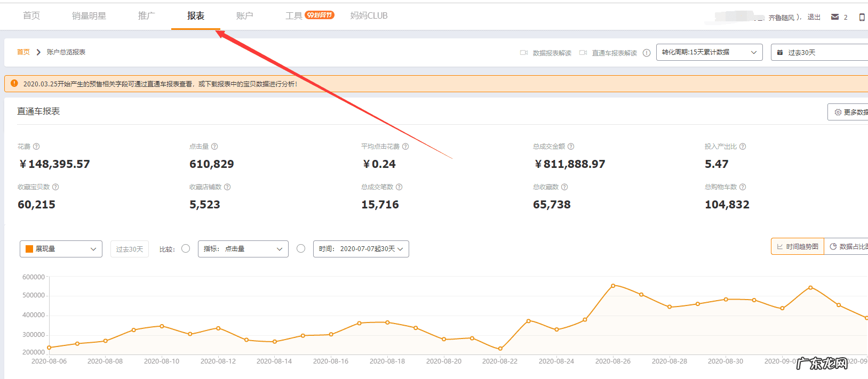Click the ¥148,395.57 spend value
868x379 pixels.
[54, 164]
